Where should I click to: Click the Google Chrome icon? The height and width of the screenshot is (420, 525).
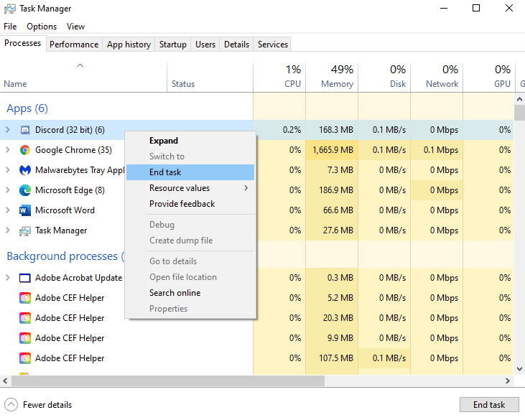point(25,150)
